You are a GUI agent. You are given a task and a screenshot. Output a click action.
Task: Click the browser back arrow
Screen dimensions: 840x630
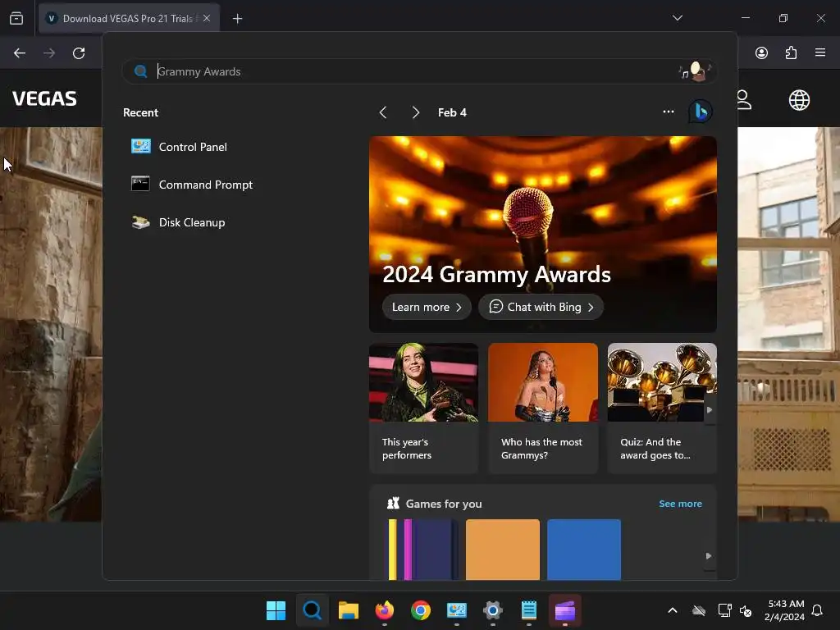[x=20, y=53]
